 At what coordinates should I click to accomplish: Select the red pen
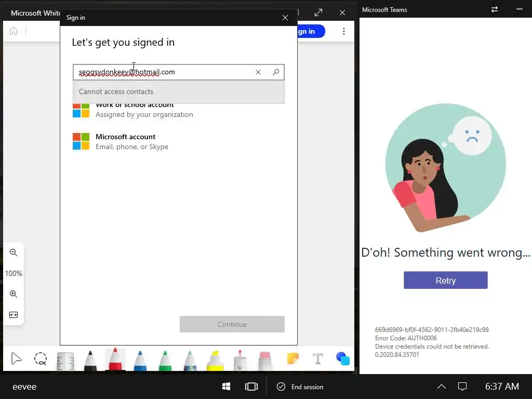115,359
